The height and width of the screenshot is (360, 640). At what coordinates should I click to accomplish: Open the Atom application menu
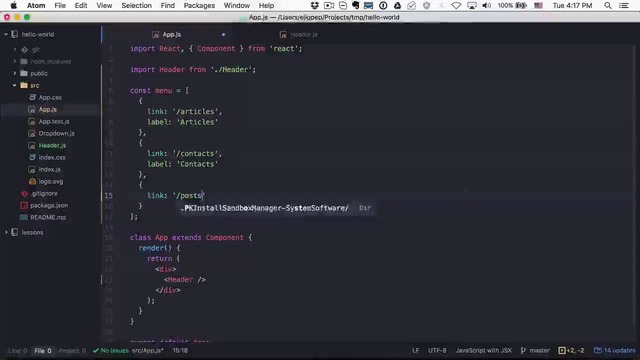coord(36,5)
